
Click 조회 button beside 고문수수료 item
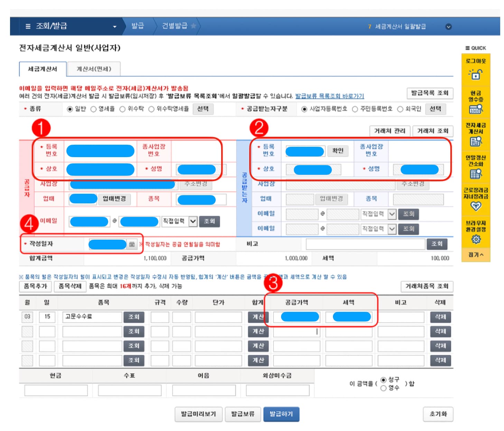coord(134,317)
